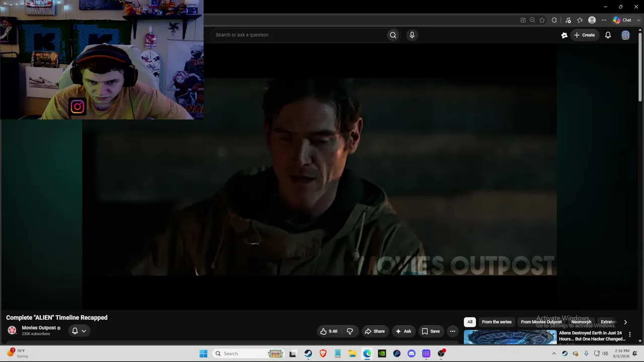Screen dimensions: 644x362
Task: Like the video with 9.4K likes
Action: (x=329, y=331)
